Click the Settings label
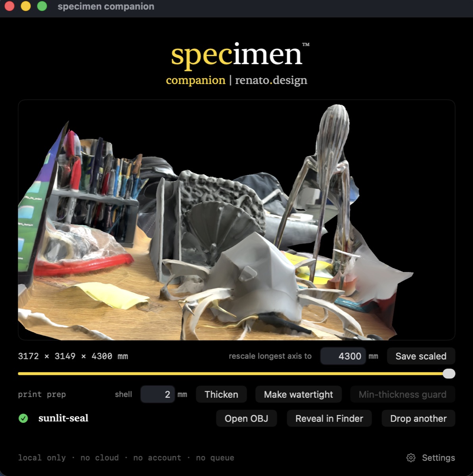The height and width of the screenshot is (476, 473). point(439,458)
